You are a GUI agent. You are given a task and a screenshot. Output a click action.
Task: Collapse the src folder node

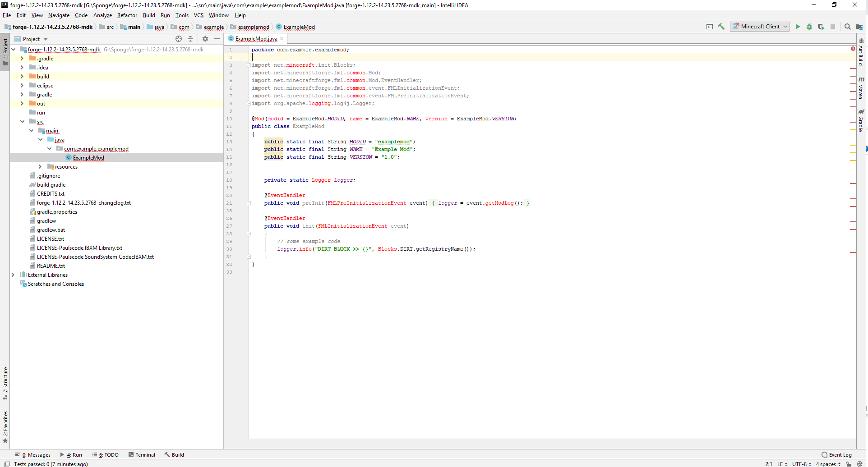click(x=22, y=122)
